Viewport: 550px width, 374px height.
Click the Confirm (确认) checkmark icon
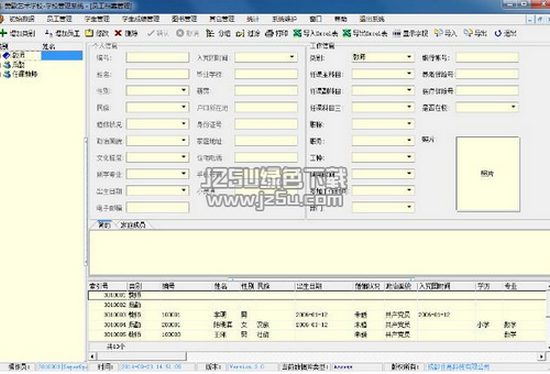[x=151, y=33]
